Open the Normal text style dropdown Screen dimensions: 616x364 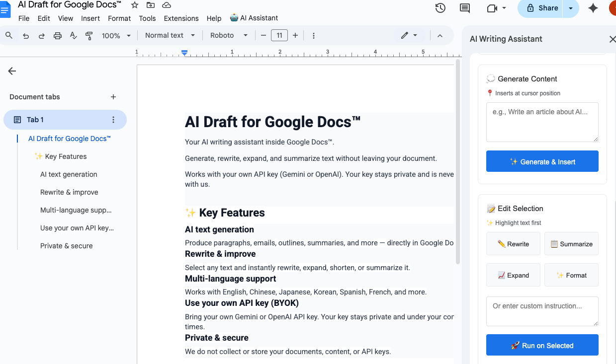tap(170, 36)
